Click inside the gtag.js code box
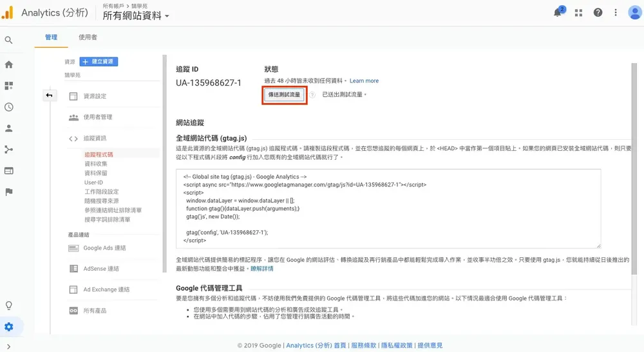Screen dimensions: 644x352 pyautogui.click(x=388, y=208)
